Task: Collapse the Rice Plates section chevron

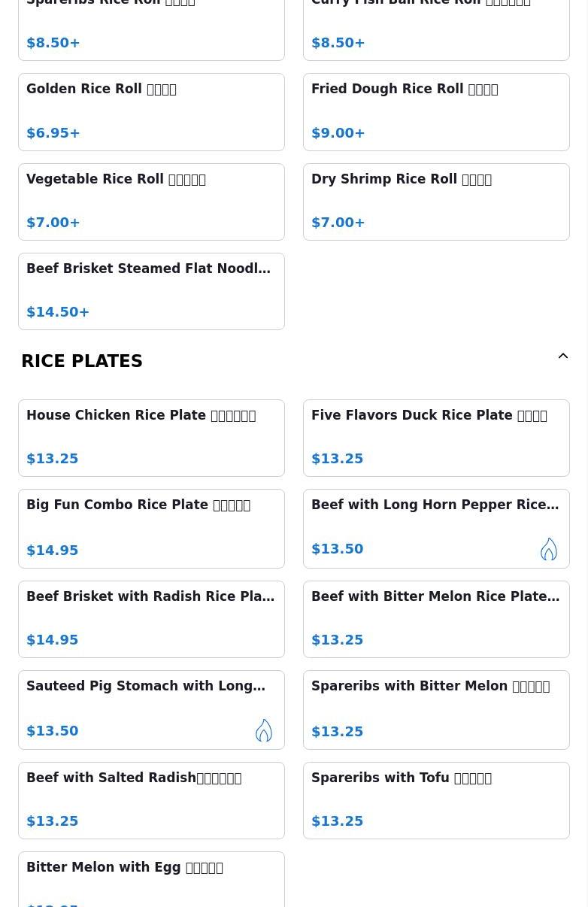Action: point(562,356)
